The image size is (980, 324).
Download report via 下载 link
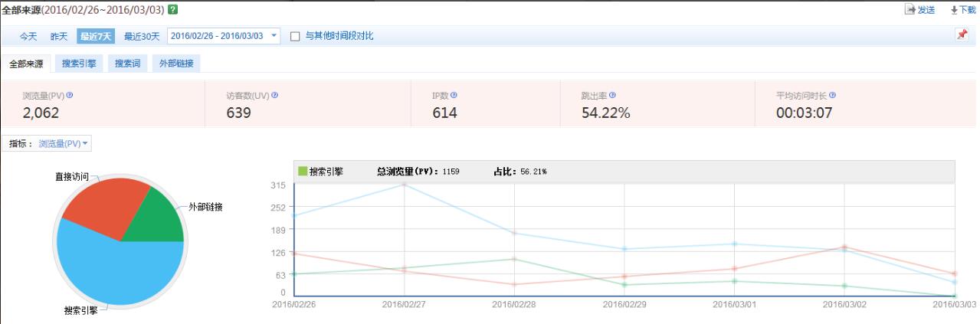coord(963,9)
